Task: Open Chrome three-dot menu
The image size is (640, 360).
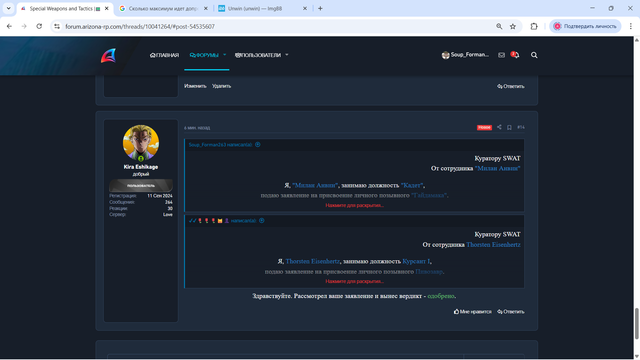Action: tap(631, 26)
